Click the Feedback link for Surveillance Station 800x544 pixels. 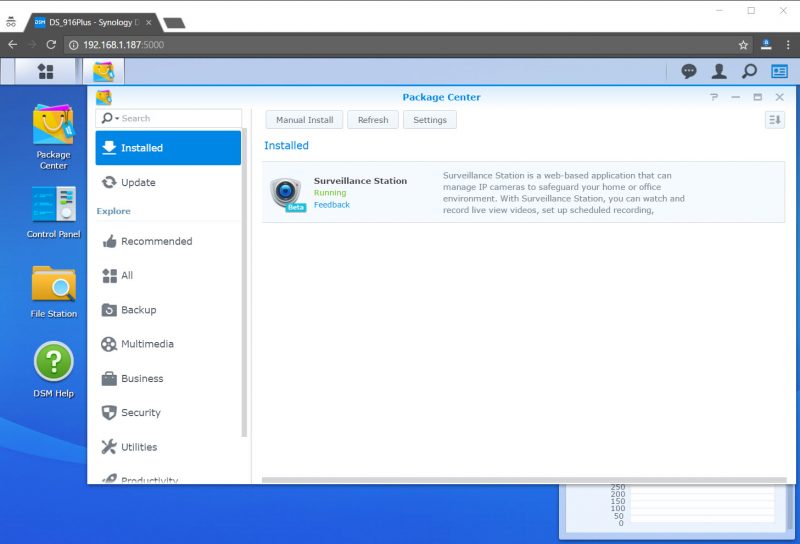click(x=332, y=205)
